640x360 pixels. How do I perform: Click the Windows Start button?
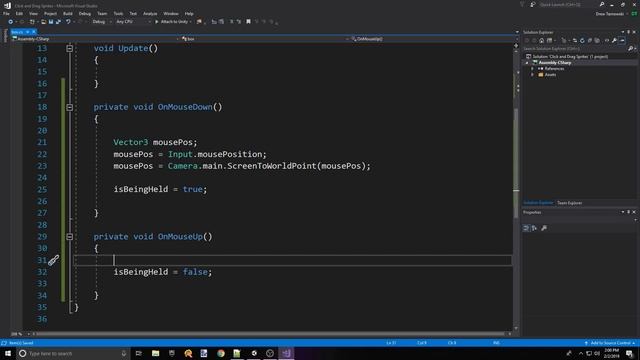[x=8, y=353]
